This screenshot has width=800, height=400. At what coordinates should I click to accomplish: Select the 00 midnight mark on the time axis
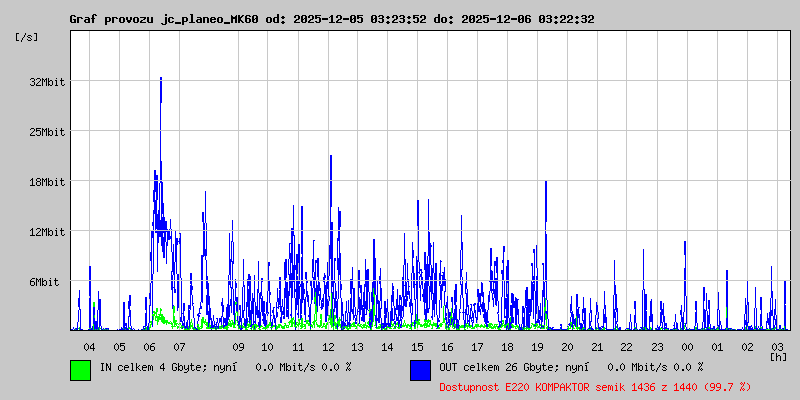[x=687, y=346]
